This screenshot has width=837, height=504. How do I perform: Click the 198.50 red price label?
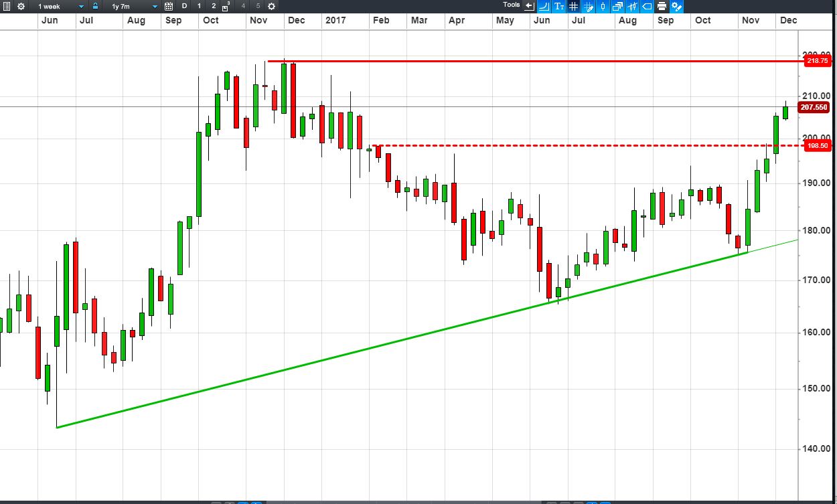pos(818,146)
